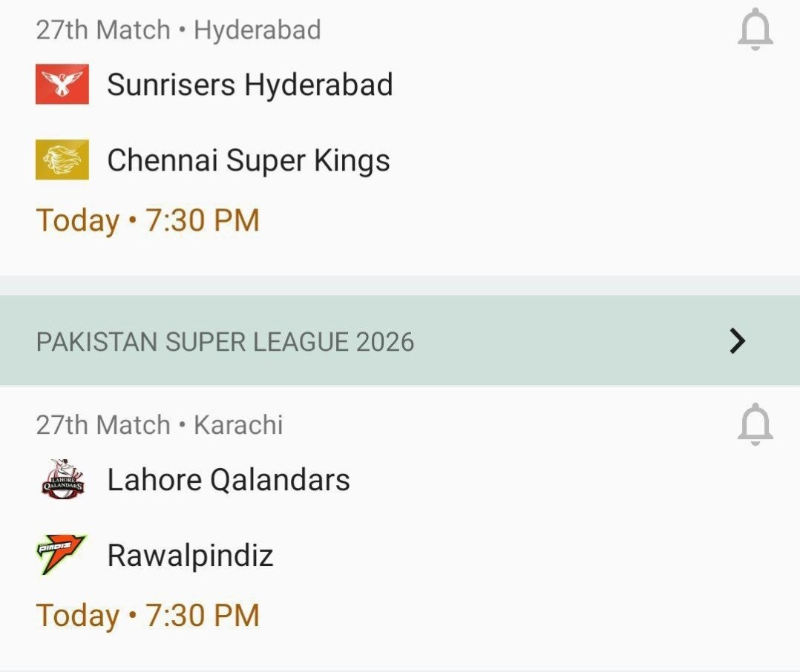Tap Today 7:30 PM under Rawalpindiz
Viewport: 800px width, 672px height.
[x=148, y=616]
